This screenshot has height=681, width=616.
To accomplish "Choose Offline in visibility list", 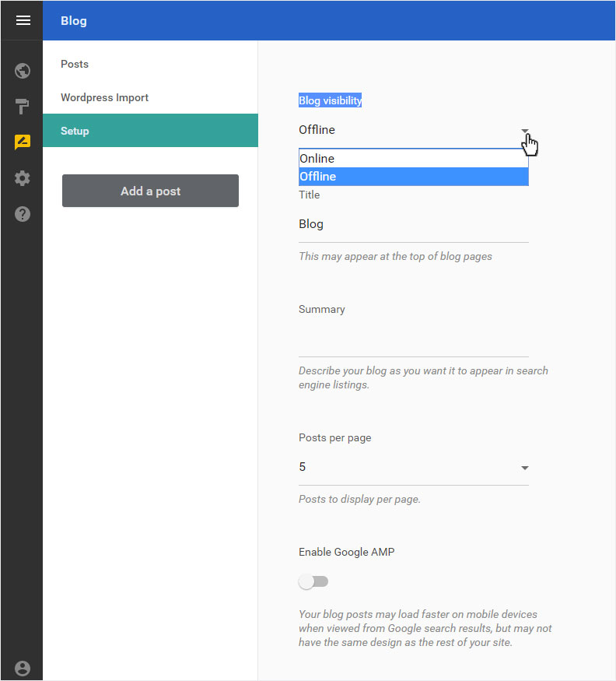I will pos(414,177).
